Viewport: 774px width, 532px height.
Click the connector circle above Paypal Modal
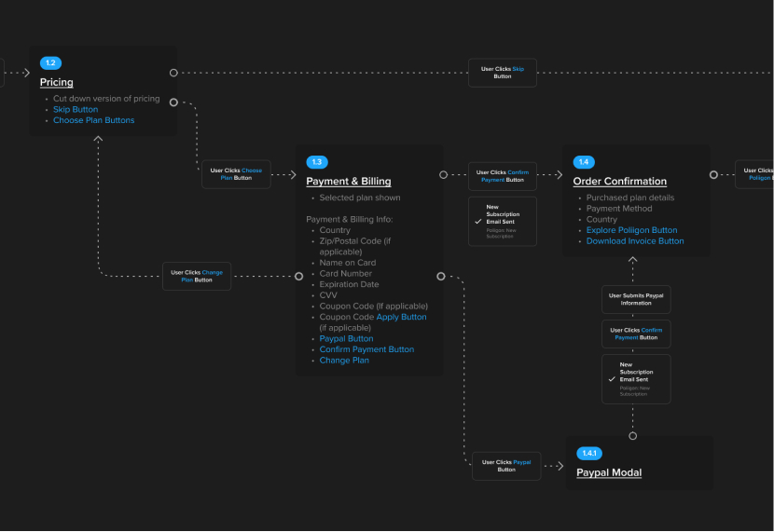633,436
